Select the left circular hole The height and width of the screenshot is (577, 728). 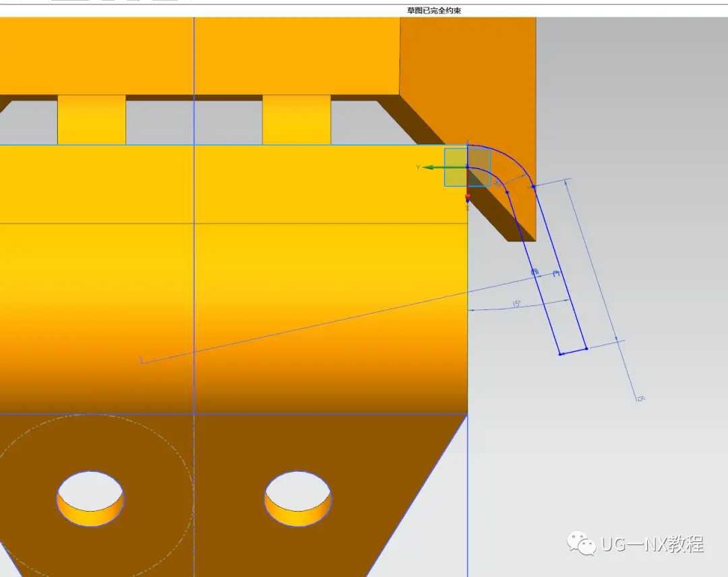[x=90, y=499]
